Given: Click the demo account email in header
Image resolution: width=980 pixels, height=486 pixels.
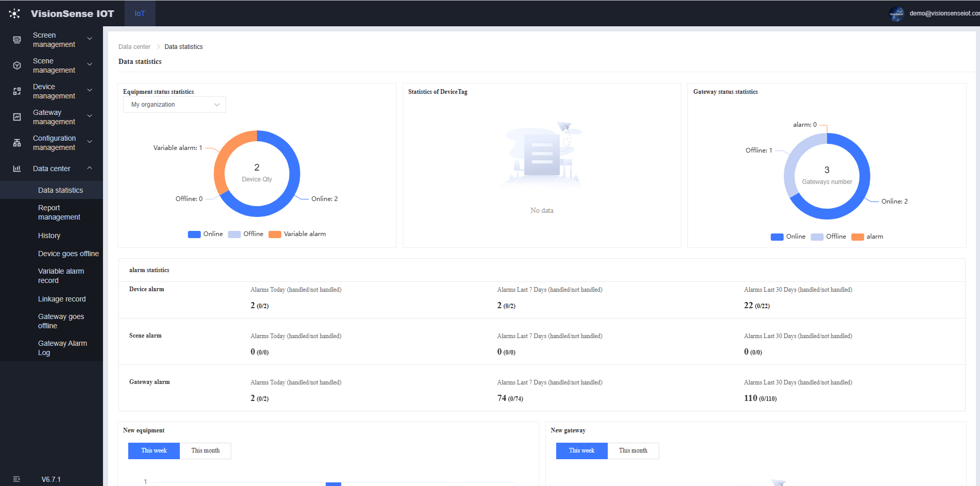Looking at the screenshot, I should click(944, 13).
